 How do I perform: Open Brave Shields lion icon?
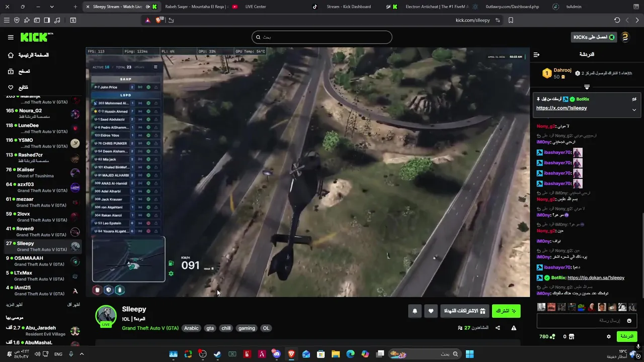click(x=159, y=20)
